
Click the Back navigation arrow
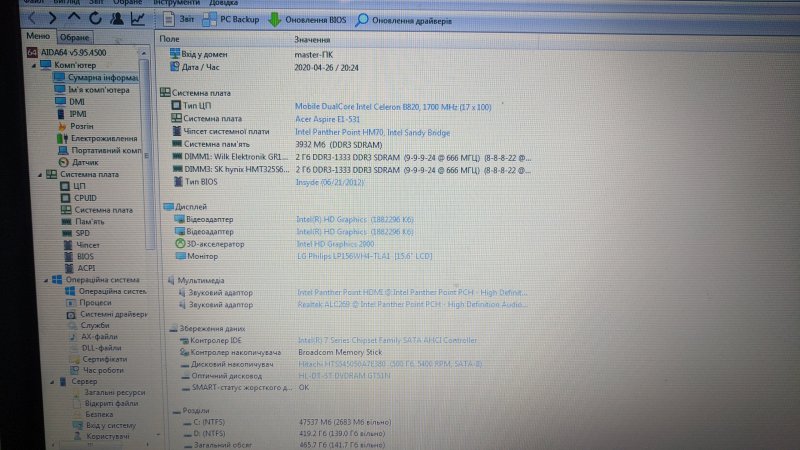pos(34,18)
